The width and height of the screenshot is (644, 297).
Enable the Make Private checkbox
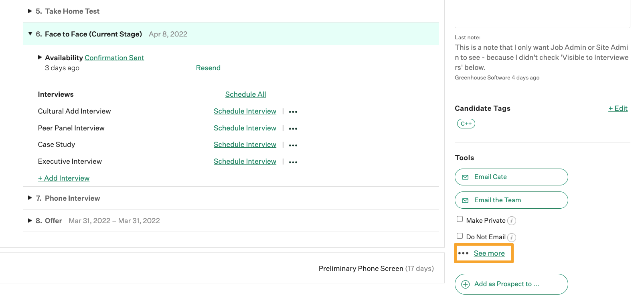pos(460,219)
